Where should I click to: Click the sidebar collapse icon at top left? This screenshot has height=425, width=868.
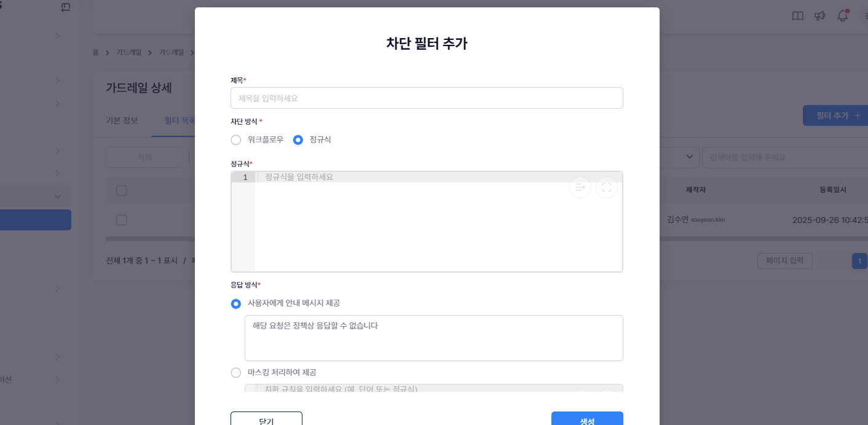(66, 7)
